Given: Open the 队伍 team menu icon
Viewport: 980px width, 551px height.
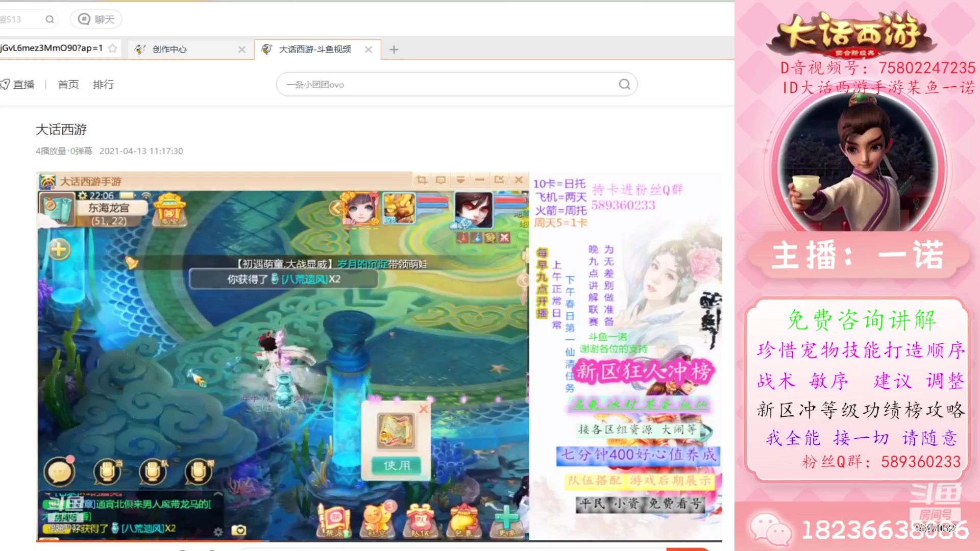Looking at the screenshot, I should 420,520.
